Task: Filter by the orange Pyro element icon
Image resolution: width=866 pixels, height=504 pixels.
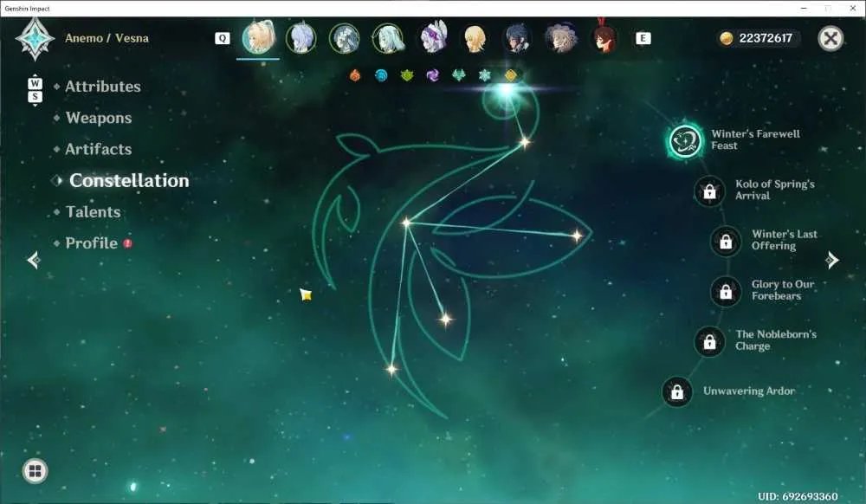Action: [x=355, y=75]
